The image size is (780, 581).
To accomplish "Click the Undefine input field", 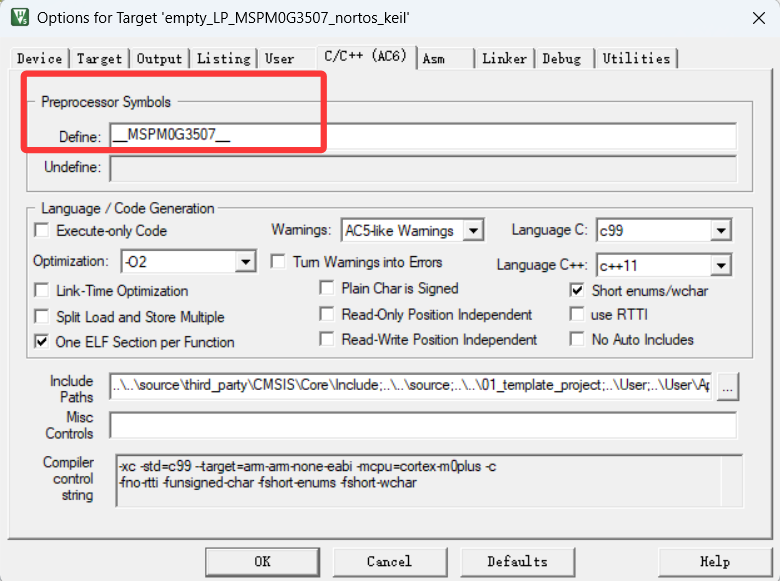I will pos(423,169).
